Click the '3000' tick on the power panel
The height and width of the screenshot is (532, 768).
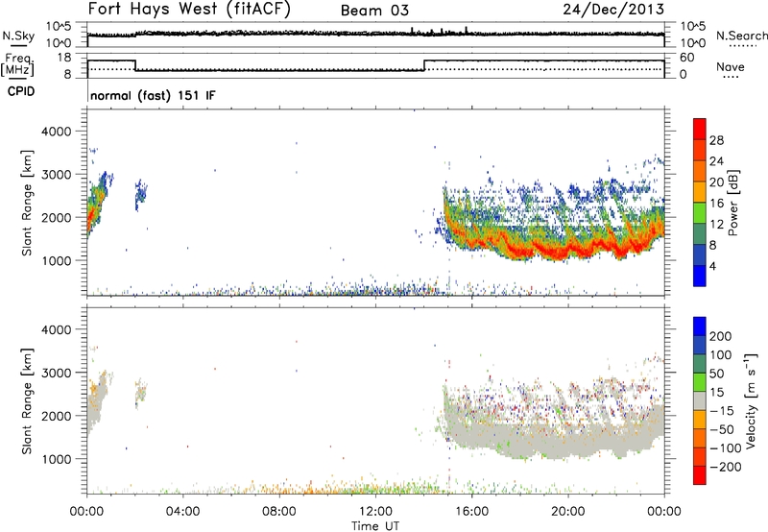click(x=56, y=175)
